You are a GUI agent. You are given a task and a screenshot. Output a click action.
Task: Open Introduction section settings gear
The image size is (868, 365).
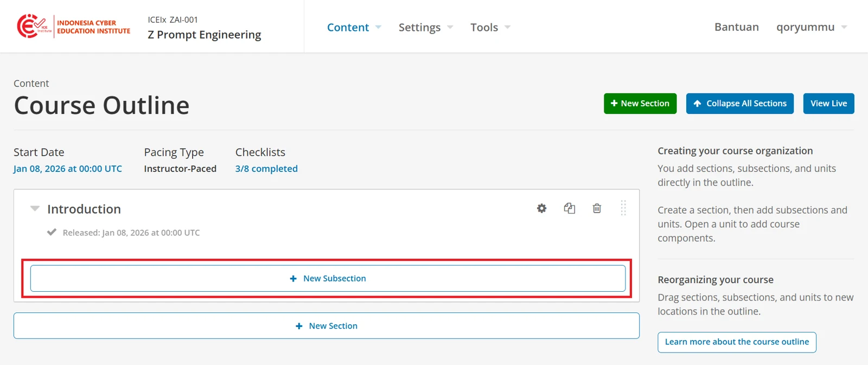(541, 208)
